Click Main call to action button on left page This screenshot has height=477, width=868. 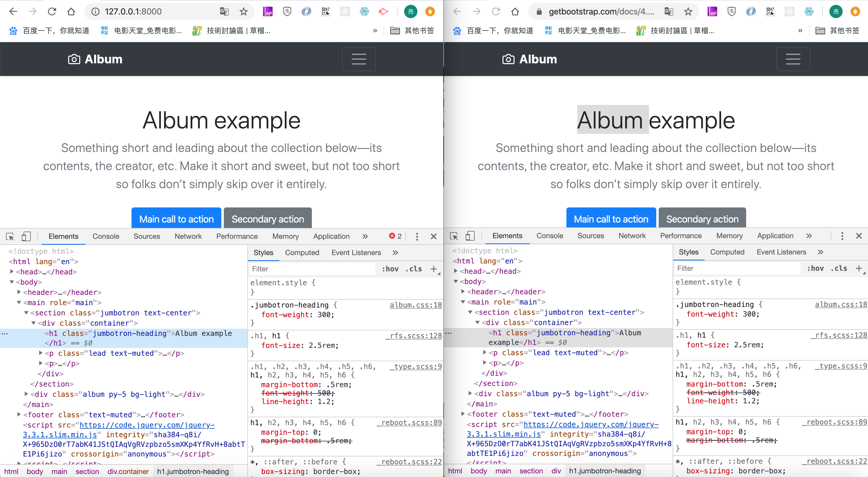point(176,219)
